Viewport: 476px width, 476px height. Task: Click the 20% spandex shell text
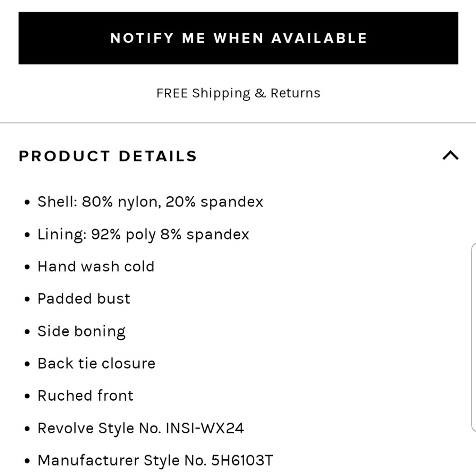(214, 202)
